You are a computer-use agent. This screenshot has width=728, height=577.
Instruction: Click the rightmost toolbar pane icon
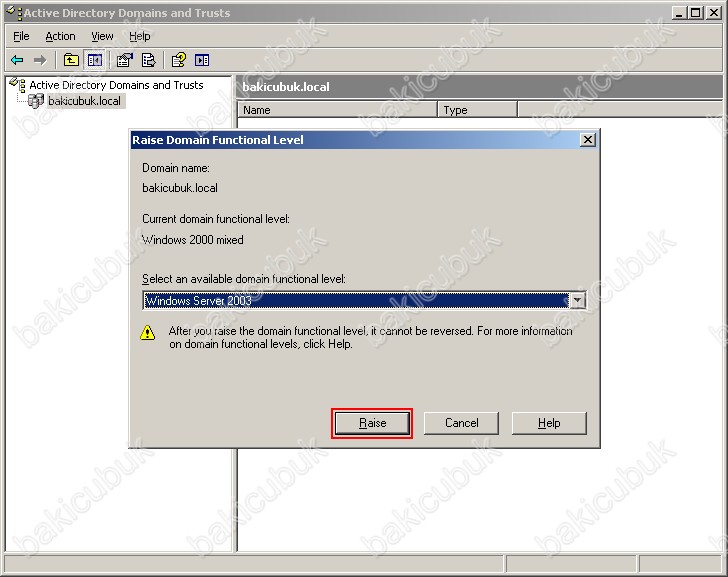(x=202, y=60)
